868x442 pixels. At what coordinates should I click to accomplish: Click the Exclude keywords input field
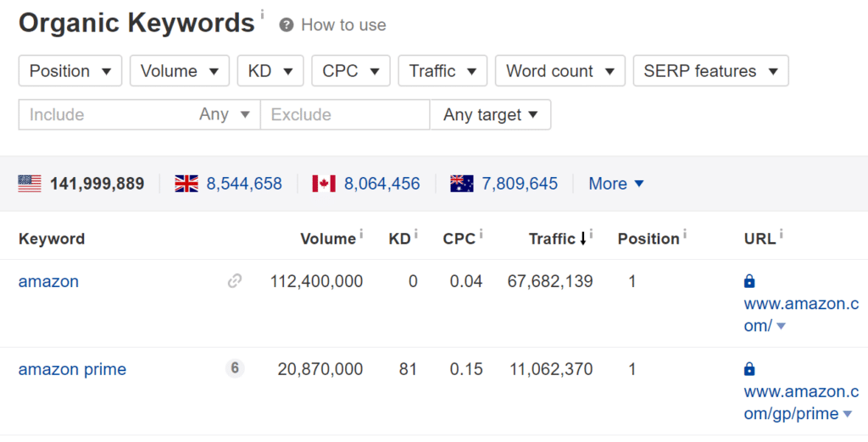[344, 114]
